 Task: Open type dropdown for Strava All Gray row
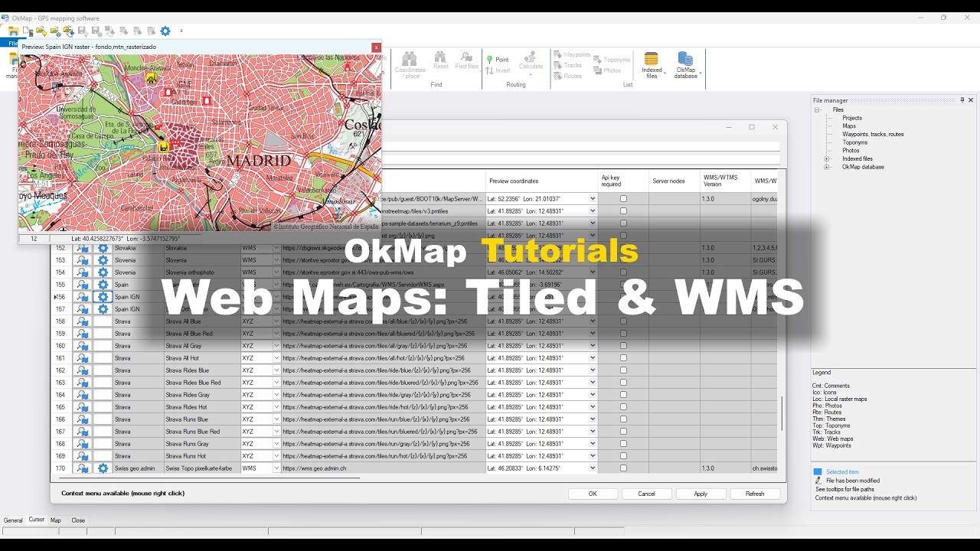click(x=276, y=346)
